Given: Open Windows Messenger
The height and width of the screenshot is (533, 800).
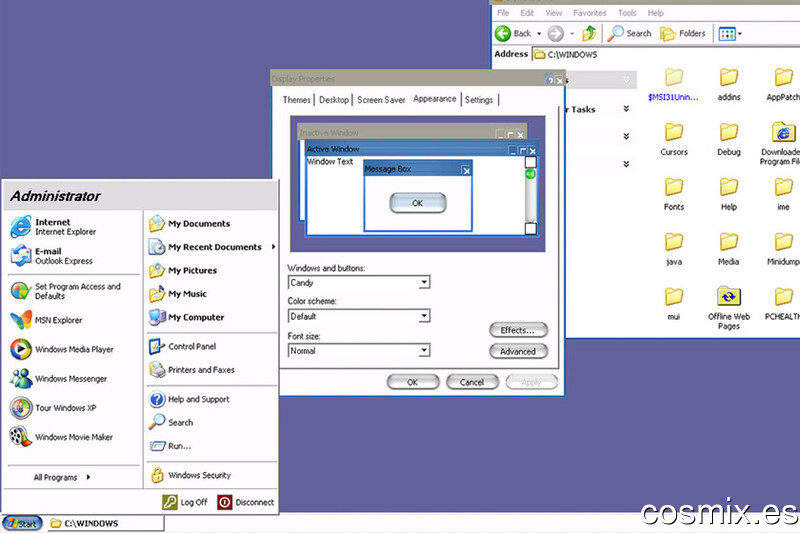Looking at the screenshot, I should (x=59, y=378).
